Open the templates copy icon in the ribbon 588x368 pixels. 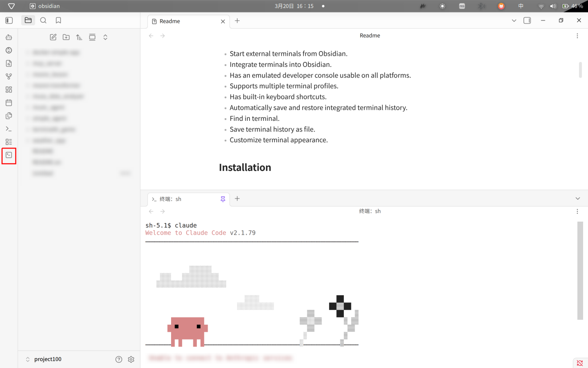9,116
